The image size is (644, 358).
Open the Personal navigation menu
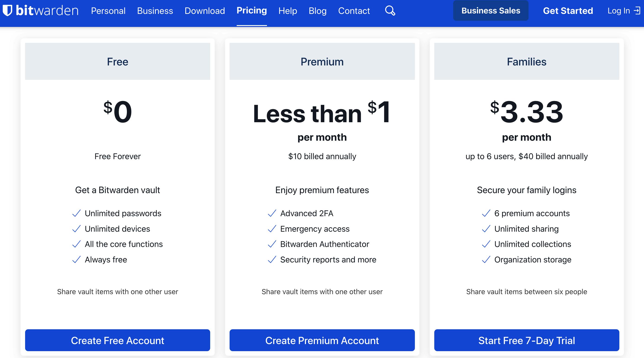108,11
